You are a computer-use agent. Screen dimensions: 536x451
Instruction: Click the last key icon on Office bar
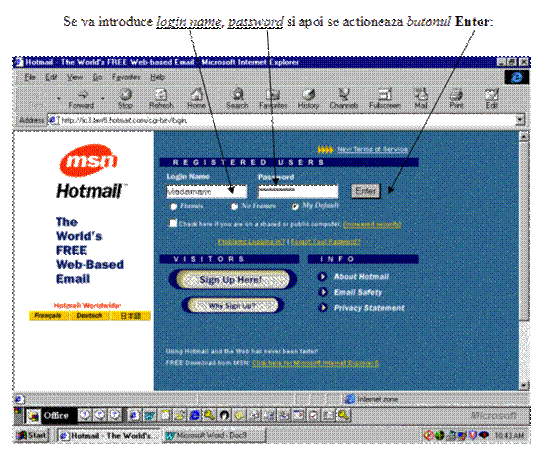344,415
